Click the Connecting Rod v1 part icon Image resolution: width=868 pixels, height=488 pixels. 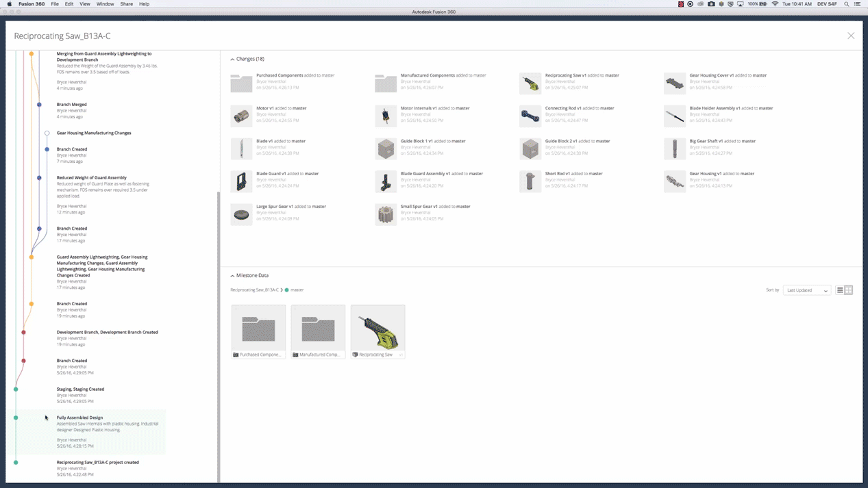tap(530, 116)
